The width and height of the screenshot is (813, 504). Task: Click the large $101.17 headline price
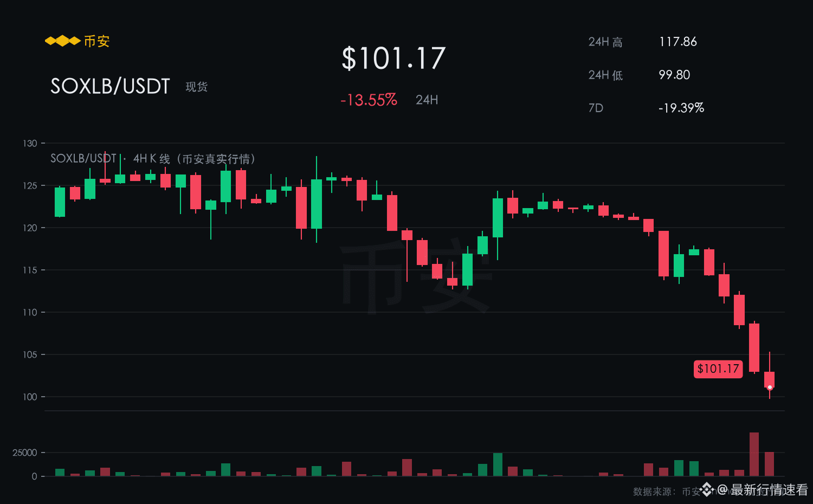[393, 59]
